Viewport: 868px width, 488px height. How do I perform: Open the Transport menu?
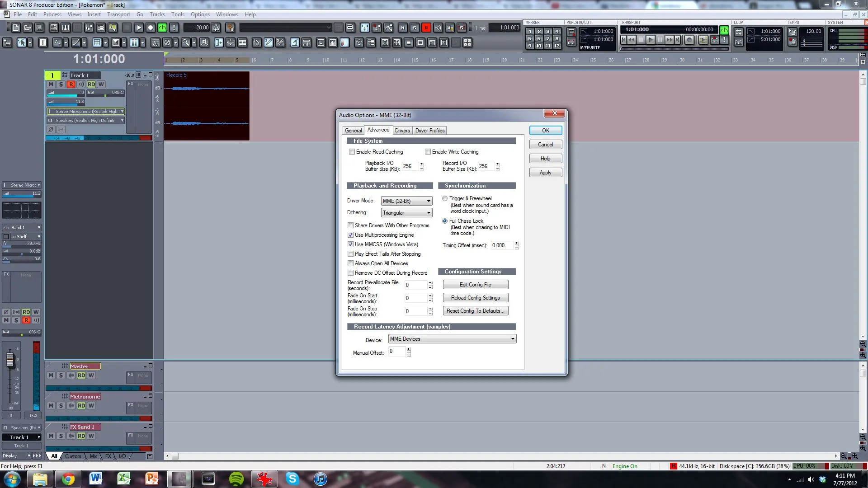tap(118, 14)
